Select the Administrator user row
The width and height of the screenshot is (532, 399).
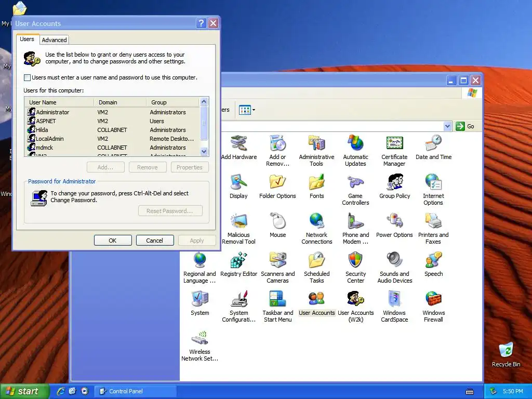(x=112, y=112)
